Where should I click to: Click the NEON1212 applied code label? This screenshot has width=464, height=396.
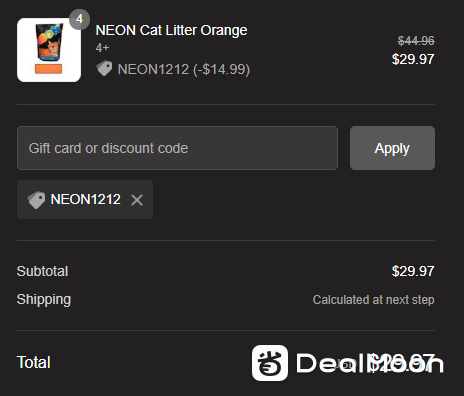pos(85,199)
